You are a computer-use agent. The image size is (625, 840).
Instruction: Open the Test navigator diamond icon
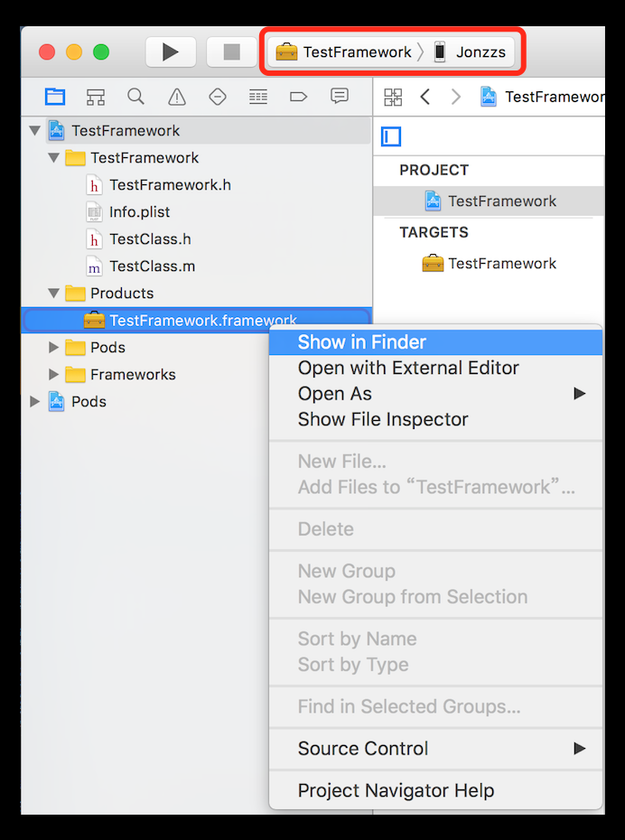coord(218,97)
